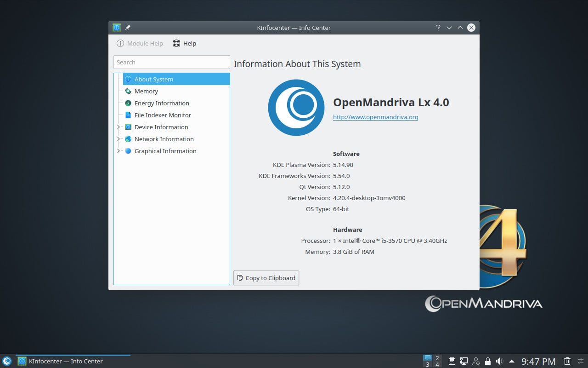The image size is (588, 368).
Task: Open Energy Information in the sidebar
Action: pos(129,103)
